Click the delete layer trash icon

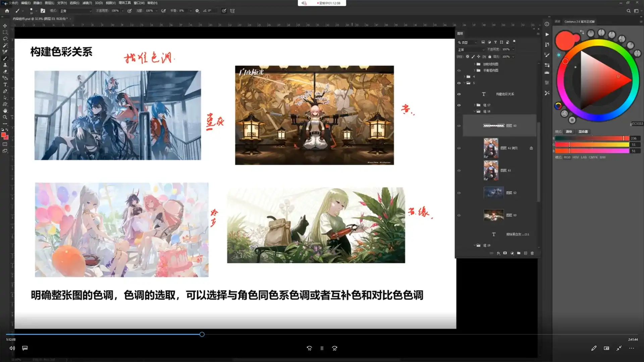[x=532, y=253]
